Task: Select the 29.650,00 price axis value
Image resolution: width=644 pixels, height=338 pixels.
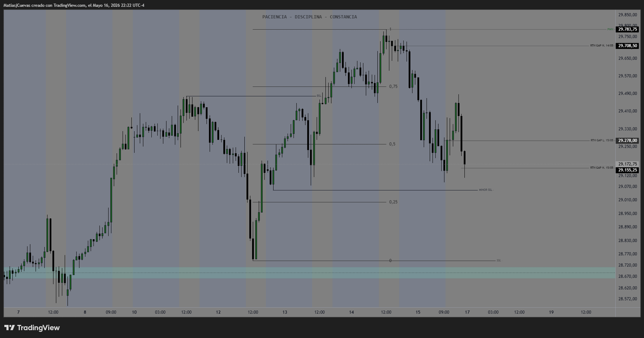Action: click(x=628, y=58)
